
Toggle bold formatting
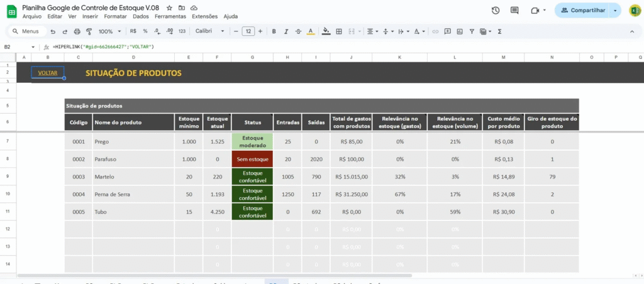tap(274, 31)
